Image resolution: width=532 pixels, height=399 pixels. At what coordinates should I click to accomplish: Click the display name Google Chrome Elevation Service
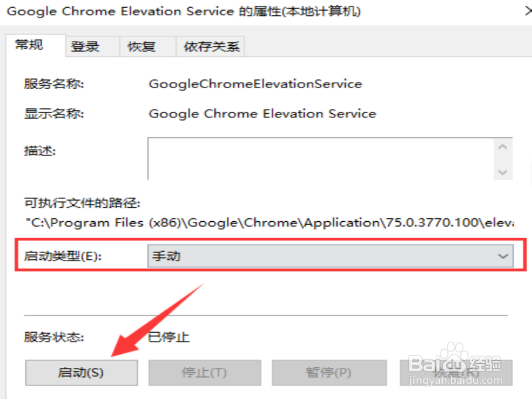(262, 114)
